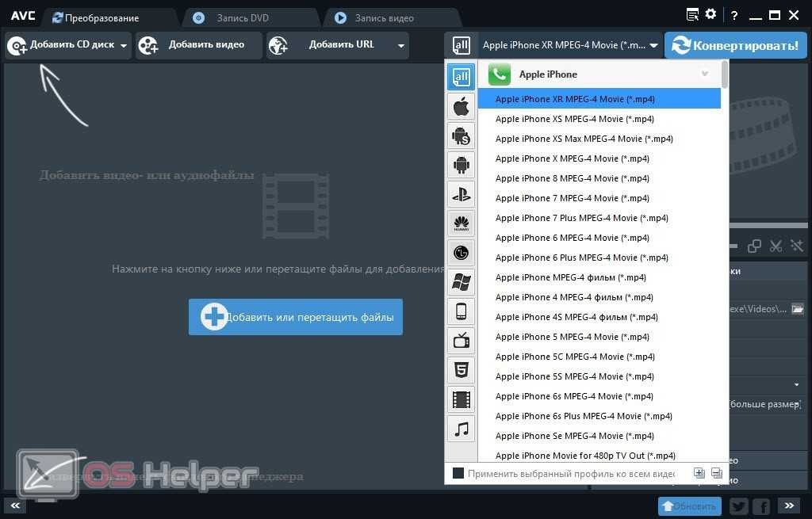Select the Apple devices category icon
This screenshot has width=812, height=519.
tap(461, 106)
